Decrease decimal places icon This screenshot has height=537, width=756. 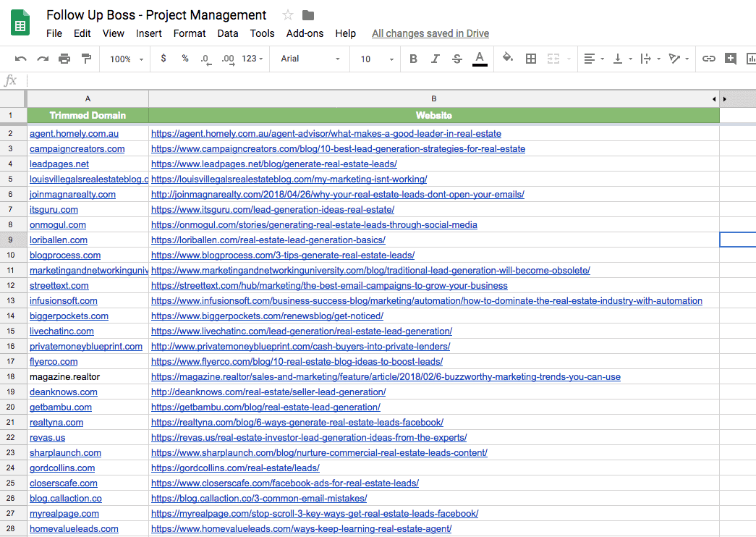pos(206,59)
